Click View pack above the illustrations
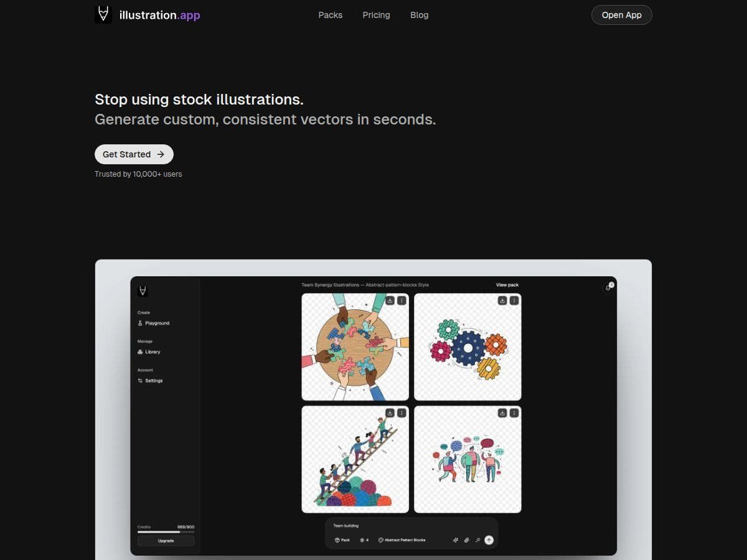 pos(507,285)
